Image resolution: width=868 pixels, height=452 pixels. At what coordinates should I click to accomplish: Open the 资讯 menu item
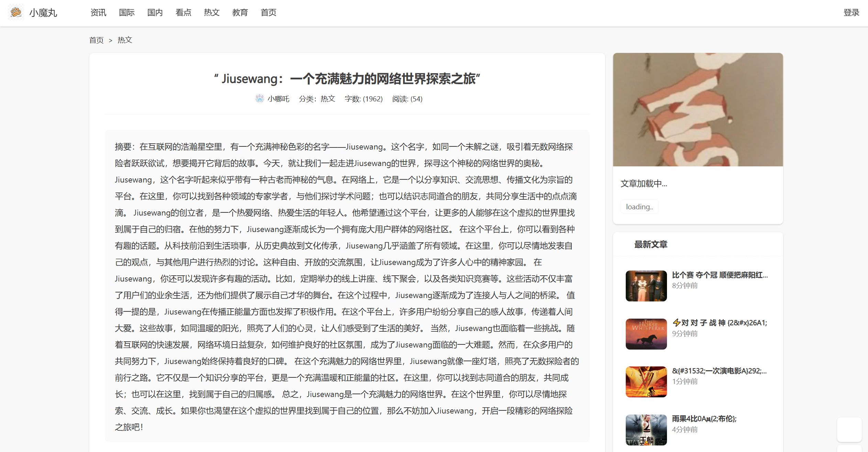pyautogui.click(x=98, y=12)
